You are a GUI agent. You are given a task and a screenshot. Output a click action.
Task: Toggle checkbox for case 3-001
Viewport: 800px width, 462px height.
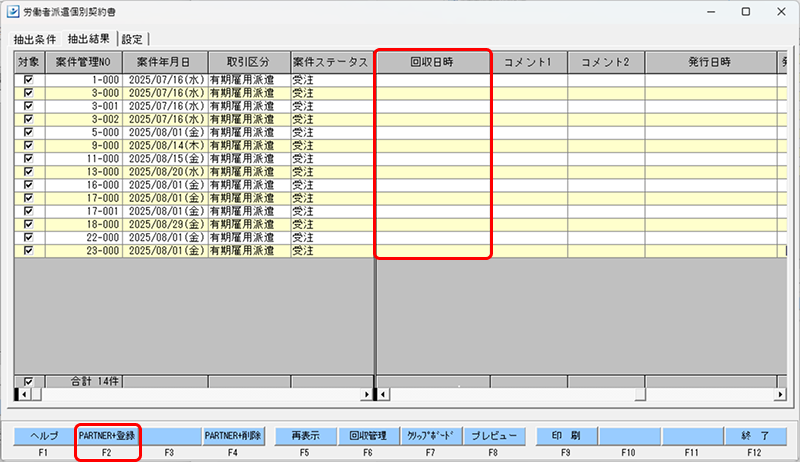(29, 106)
